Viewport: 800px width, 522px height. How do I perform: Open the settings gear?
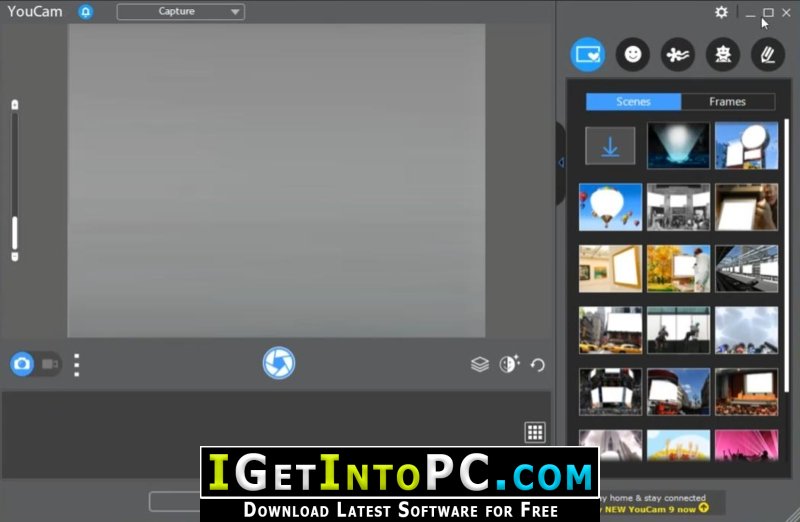click(x=721, y=12)
